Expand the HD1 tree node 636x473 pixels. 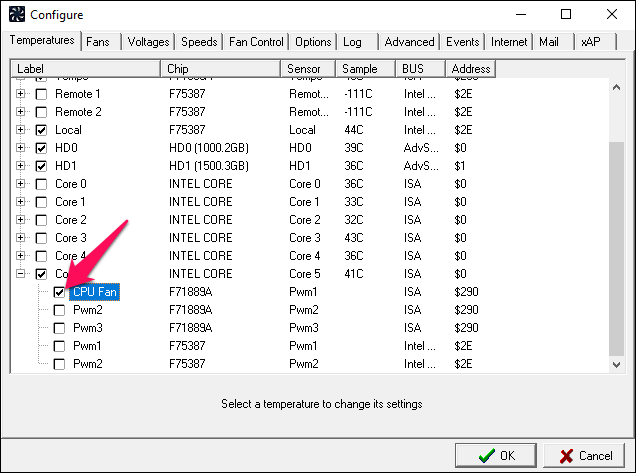pos(20,166)
